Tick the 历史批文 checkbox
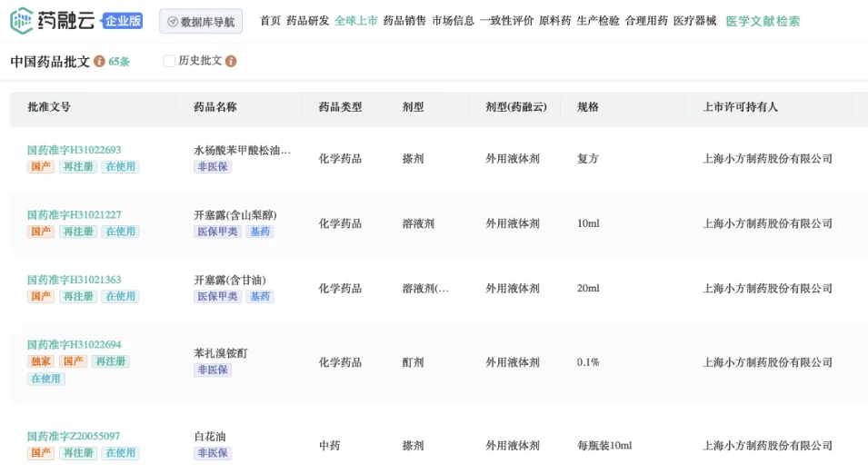The image size is (868, 474). coord(169,61)
